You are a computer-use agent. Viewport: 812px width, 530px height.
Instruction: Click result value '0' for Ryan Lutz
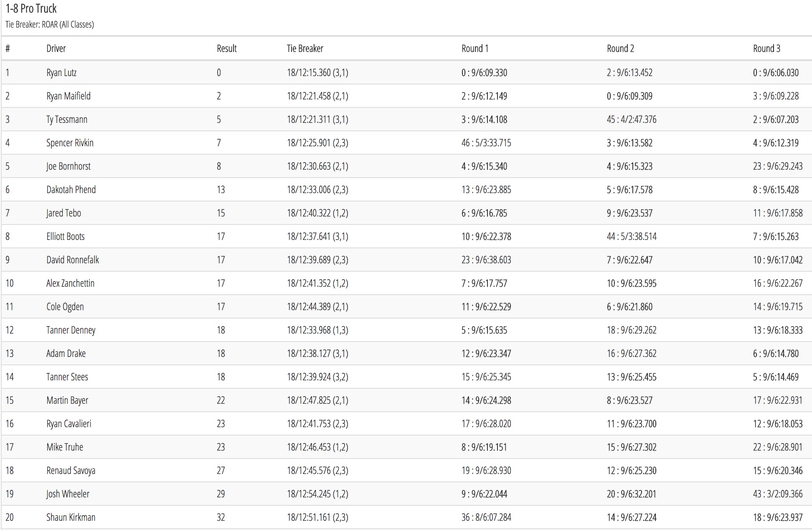(x=219, y=73)
